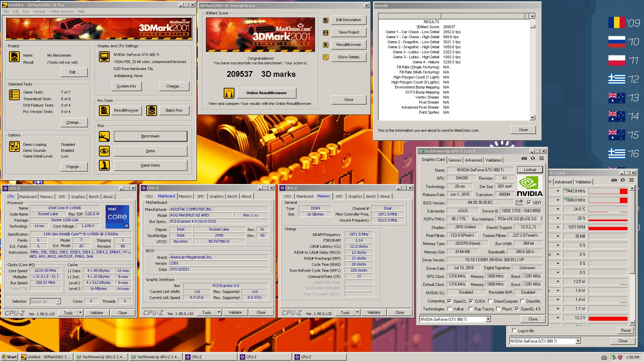644x362 pixels.
Task: Open the GPU-Z Graphics Card hamburger menu
Action: coord(541,159)
